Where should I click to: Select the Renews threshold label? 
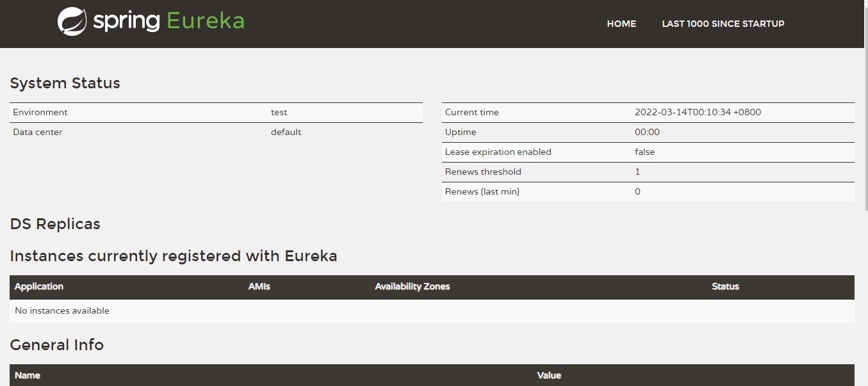pos(483,172)
